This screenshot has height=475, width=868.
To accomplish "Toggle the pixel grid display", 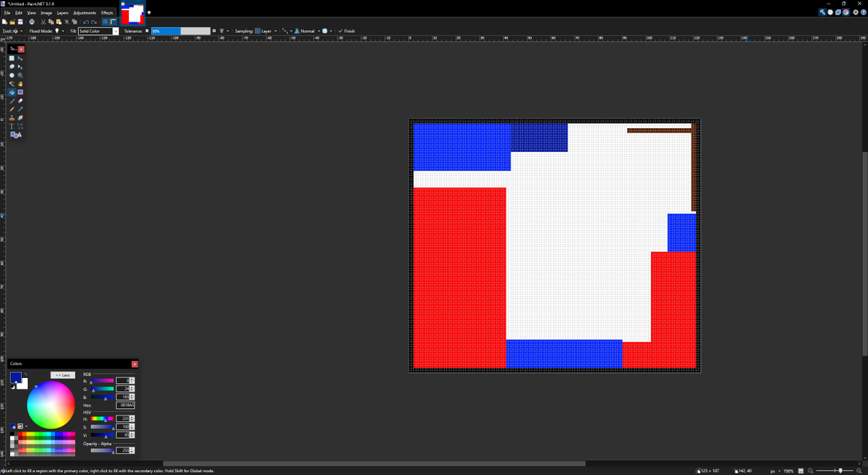I will click(105, 22).
